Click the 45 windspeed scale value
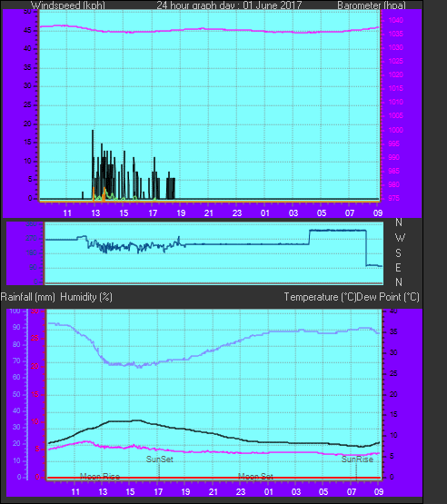The height and width of the screenshot is (504, 447). pyautogui.click(x=27, y=31)
